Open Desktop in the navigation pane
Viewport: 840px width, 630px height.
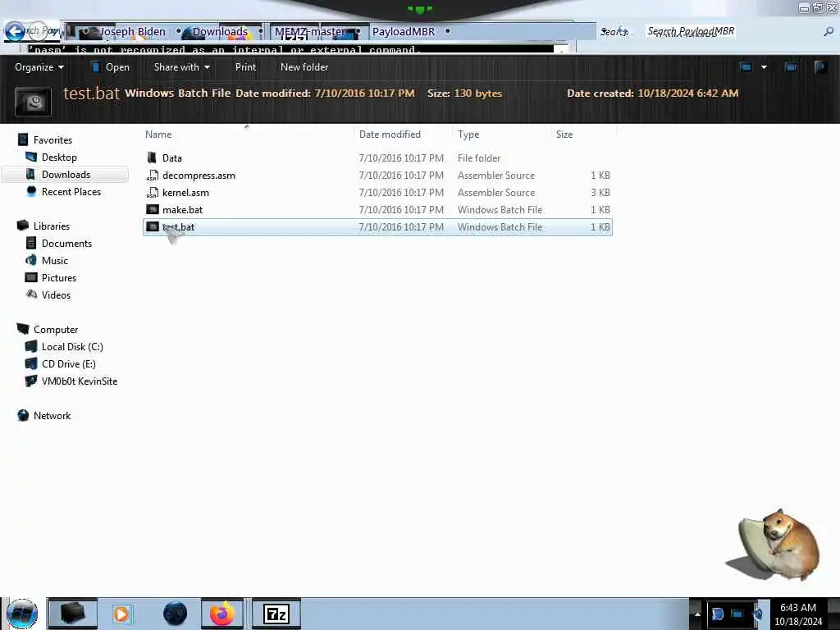click(x=59, y=157)
